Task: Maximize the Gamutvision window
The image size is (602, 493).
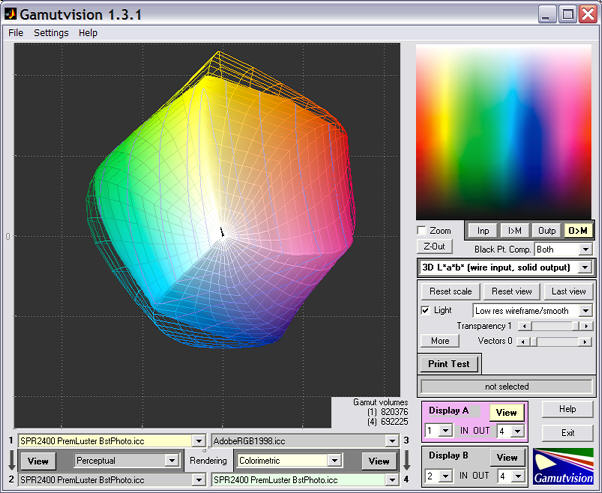Action: click(567, 15)
